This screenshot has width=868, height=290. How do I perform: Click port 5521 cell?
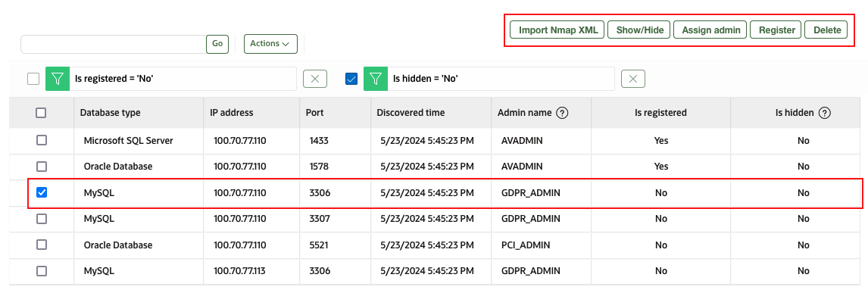click(x=319, y=245)
